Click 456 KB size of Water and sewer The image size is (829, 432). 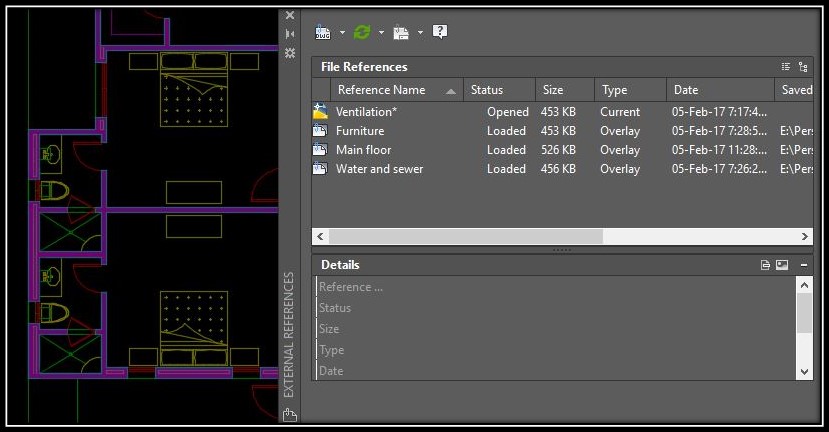click(x=558, y=169)
